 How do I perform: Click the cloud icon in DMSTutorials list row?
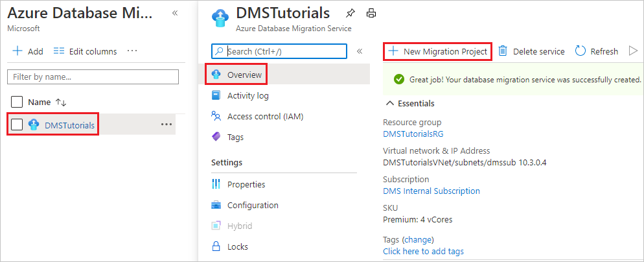(x=34, y=125)
